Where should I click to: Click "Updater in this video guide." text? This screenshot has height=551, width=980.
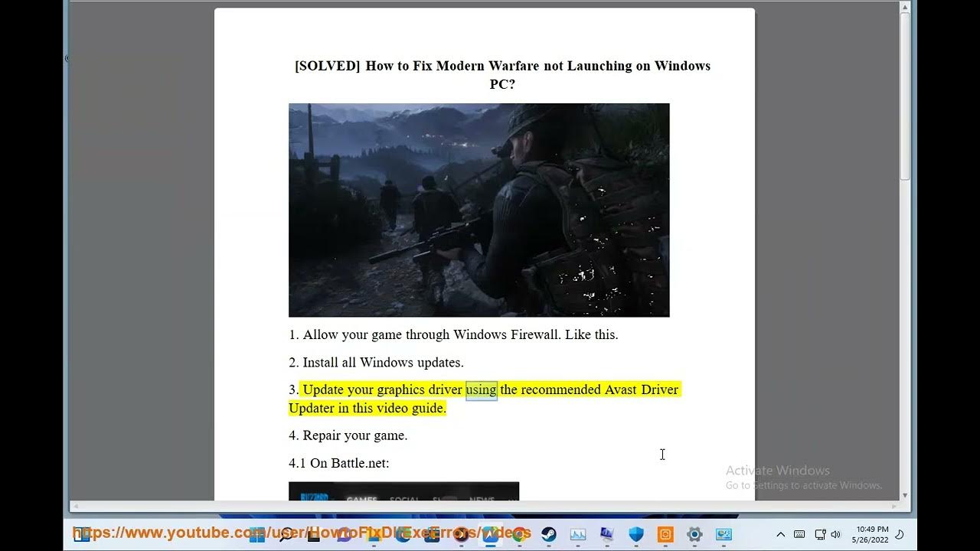pos(367,408)
